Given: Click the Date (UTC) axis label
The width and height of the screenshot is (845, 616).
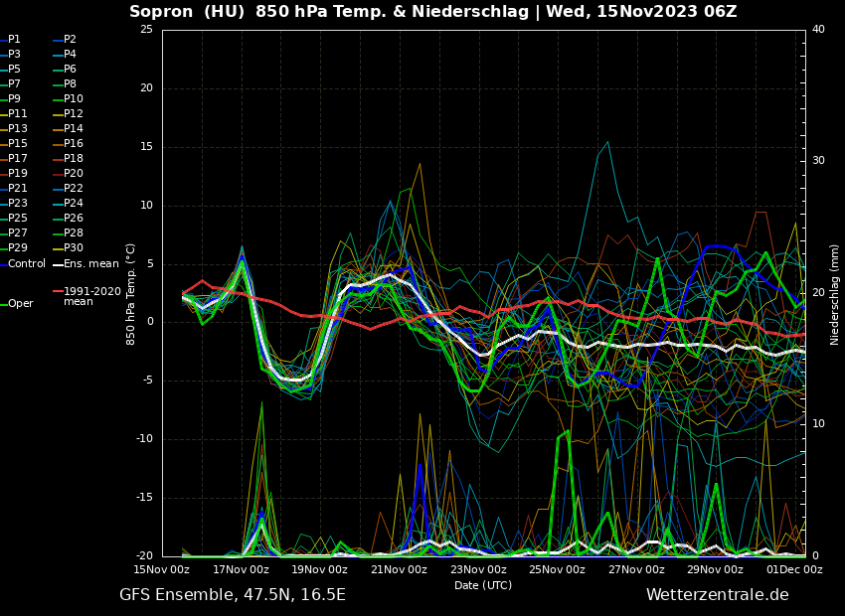Looking at the screenshot, I should tap(483, 585).
